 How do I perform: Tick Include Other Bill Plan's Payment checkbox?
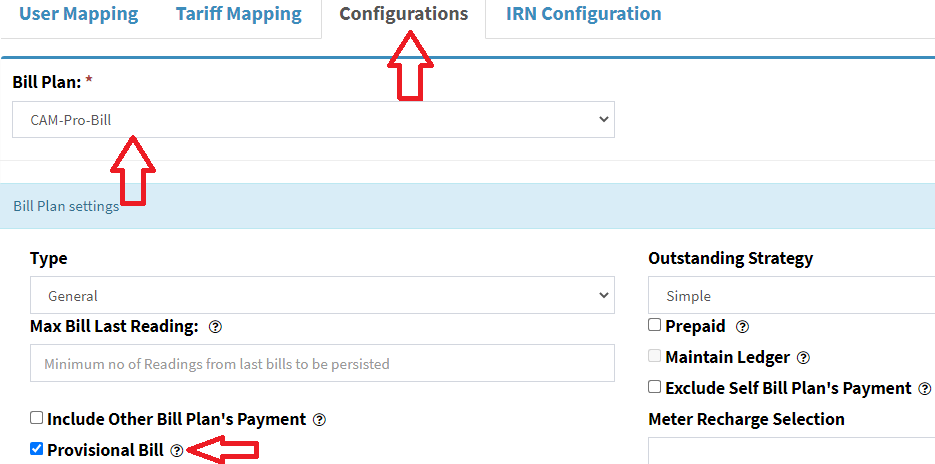37,419
